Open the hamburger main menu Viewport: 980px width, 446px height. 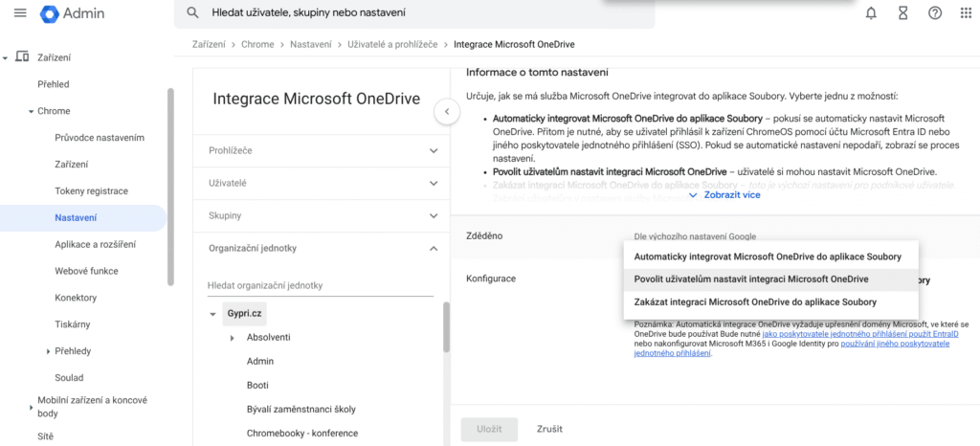click(20, 13)
